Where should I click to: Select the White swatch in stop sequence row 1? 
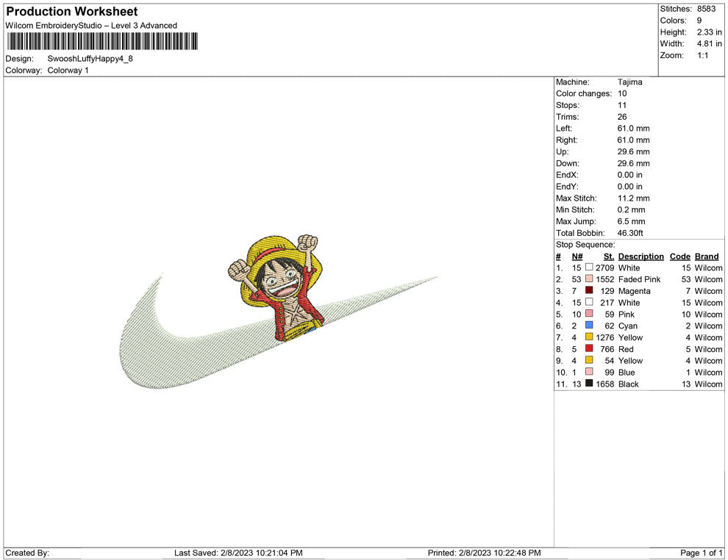[588, 268]
